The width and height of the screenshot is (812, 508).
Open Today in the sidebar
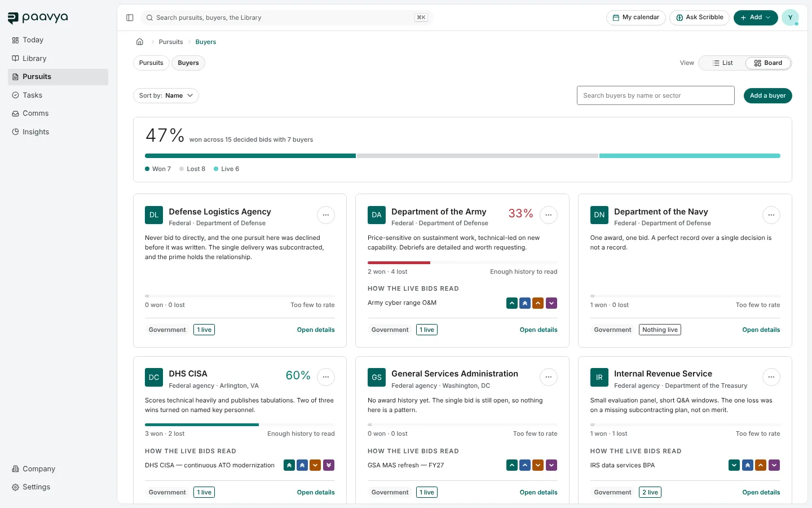pyautogui.click(x=58, y=40)
